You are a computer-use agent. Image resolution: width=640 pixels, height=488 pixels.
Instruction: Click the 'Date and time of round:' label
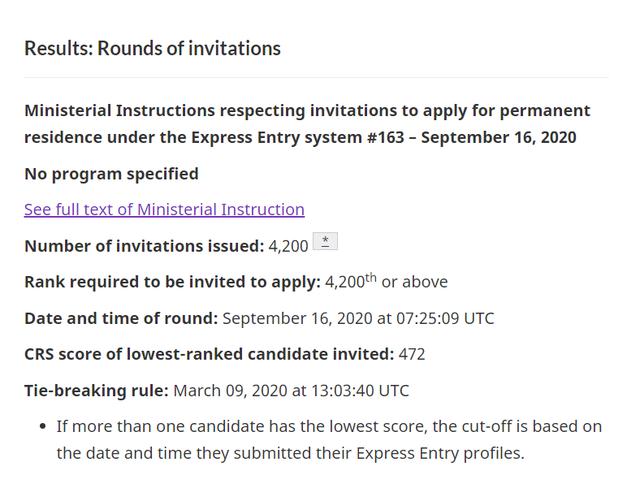point(121,318)
